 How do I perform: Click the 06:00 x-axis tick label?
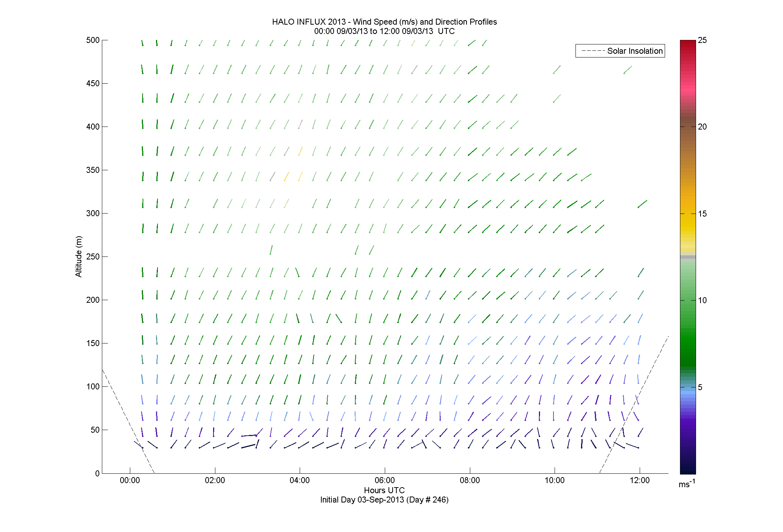(x=385, y=480)
